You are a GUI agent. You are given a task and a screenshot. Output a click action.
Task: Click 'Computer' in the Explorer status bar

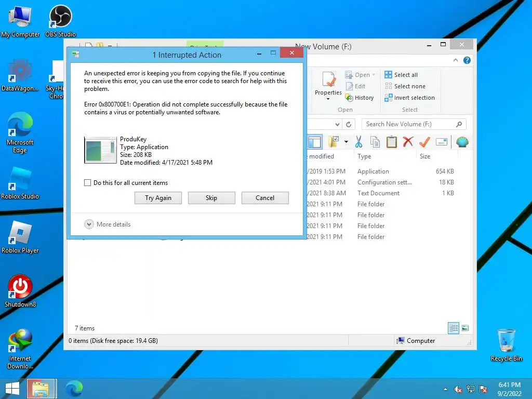416,341
